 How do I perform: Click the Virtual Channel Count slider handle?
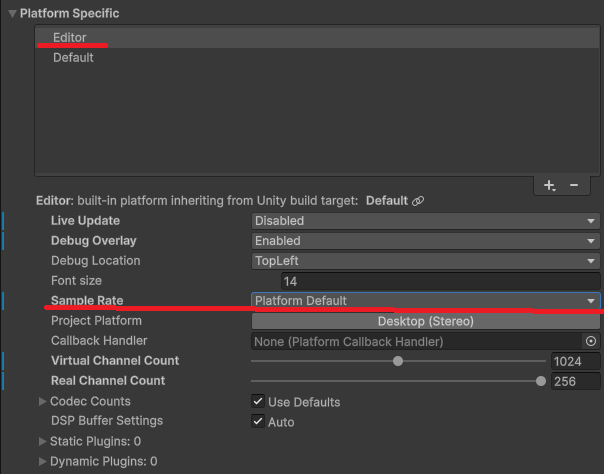tap(398, 361)
